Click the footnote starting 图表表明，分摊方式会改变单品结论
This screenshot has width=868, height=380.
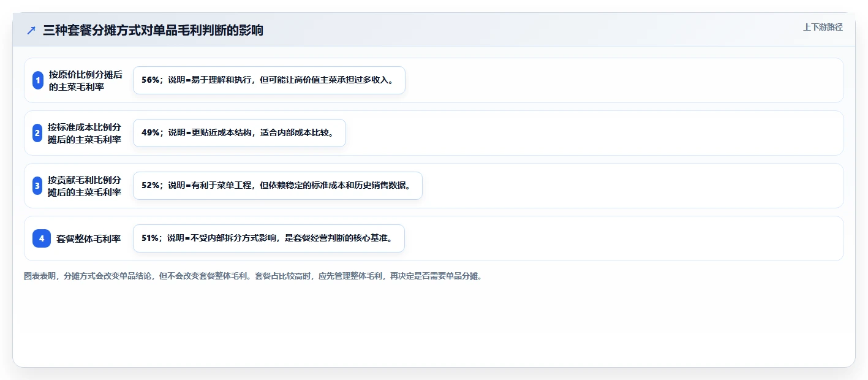(x=253, y=276)
